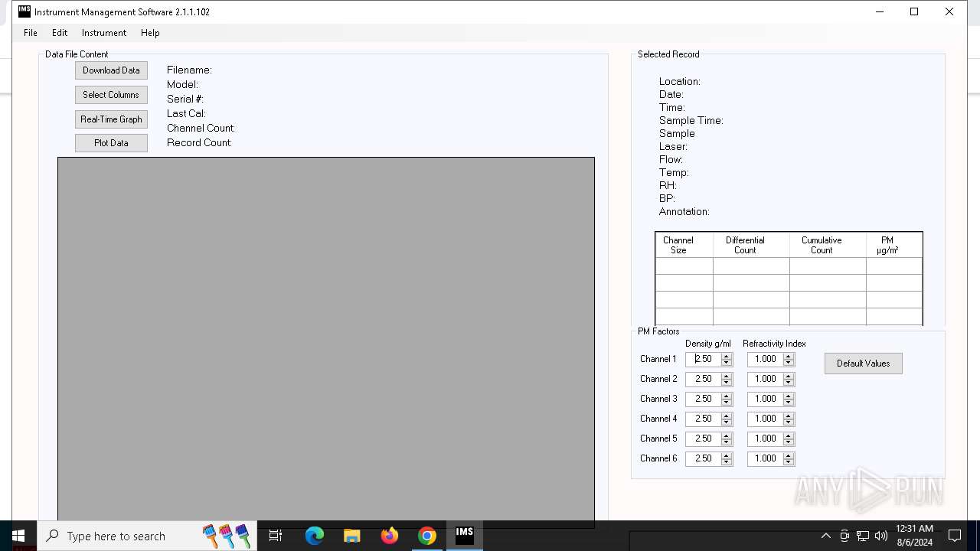The width and height of the screenshot is (980, 551).
Task: Launch Google Chrome from the taskbar
Action: 427,536
